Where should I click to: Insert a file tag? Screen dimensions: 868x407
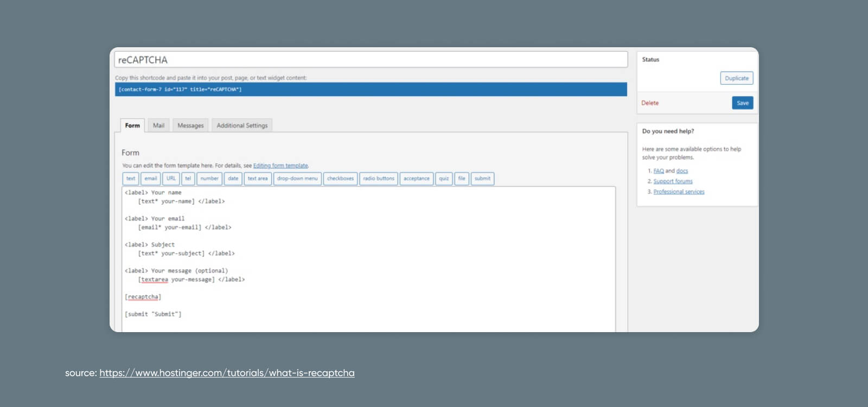[x=462, y=179]
